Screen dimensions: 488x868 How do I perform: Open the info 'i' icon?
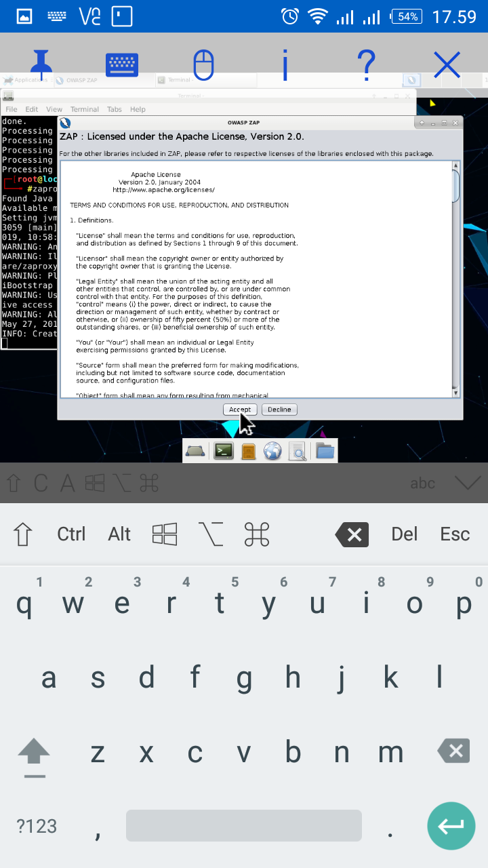285,66
